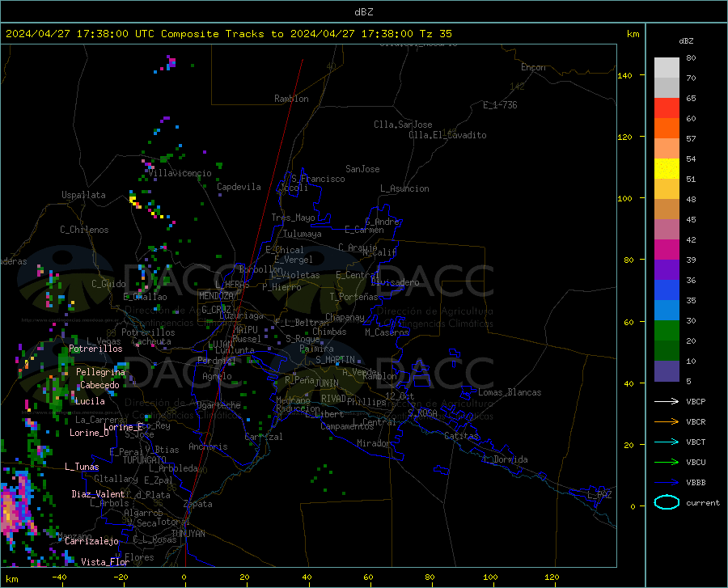The image size is (728, 588).
Task: Click the orange VBCR arrow legend icon
Action: click(x=667, y=422)
